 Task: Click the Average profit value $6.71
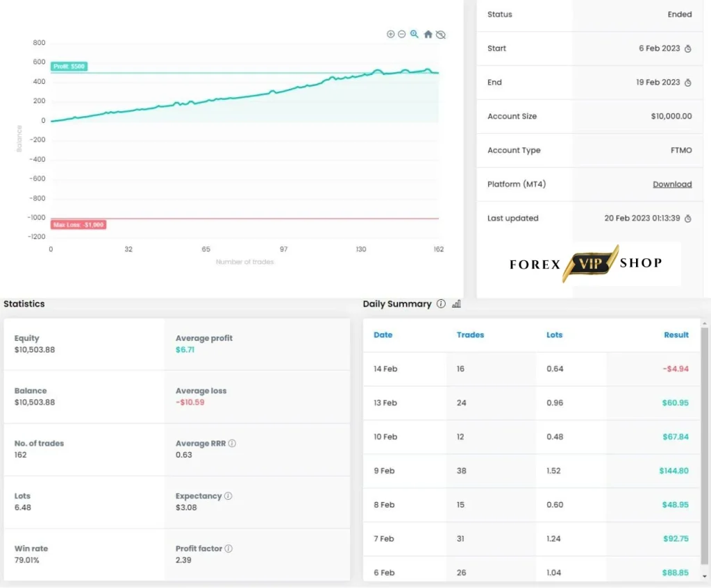(185, 350)
